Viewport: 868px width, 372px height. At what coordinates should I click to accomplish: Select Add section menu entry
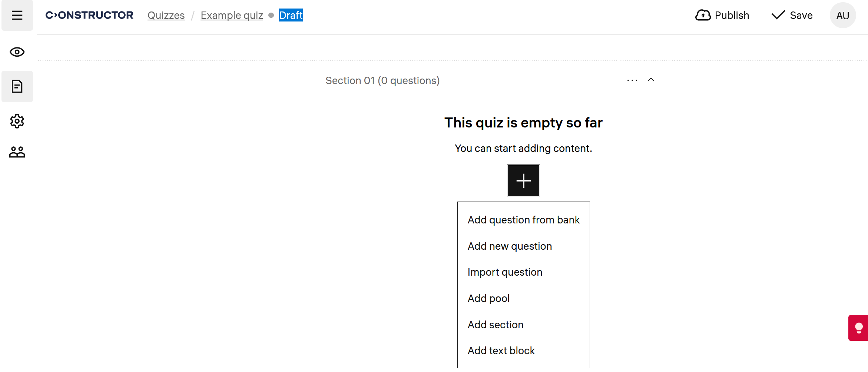pos(496,325)
